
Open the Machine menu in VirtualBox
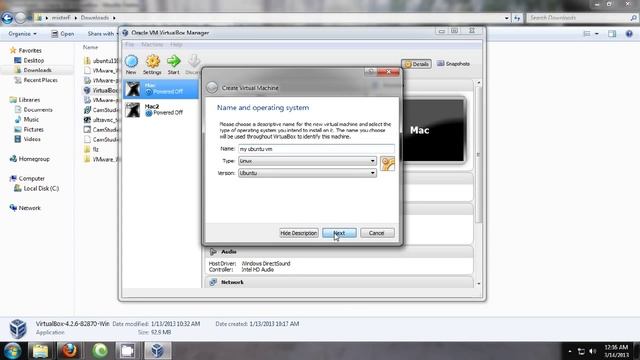pyautogui.click(x=152, y=44)
